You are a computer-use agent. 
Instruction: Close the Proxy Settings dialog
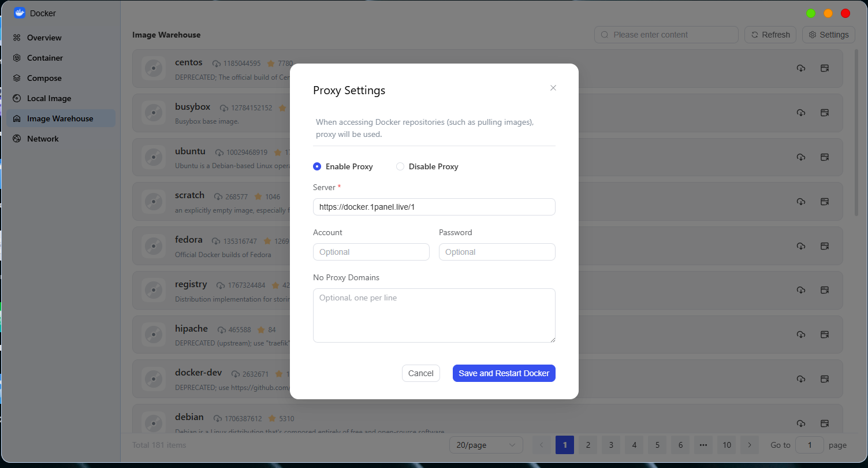pyautogui.click(x=553, y=88)
